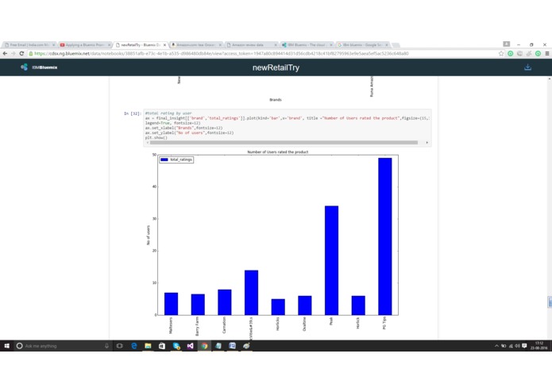This screenshot has height=392, width=552.
Task: Click the PG Tips bar in the chart
Action: (384, 236)
